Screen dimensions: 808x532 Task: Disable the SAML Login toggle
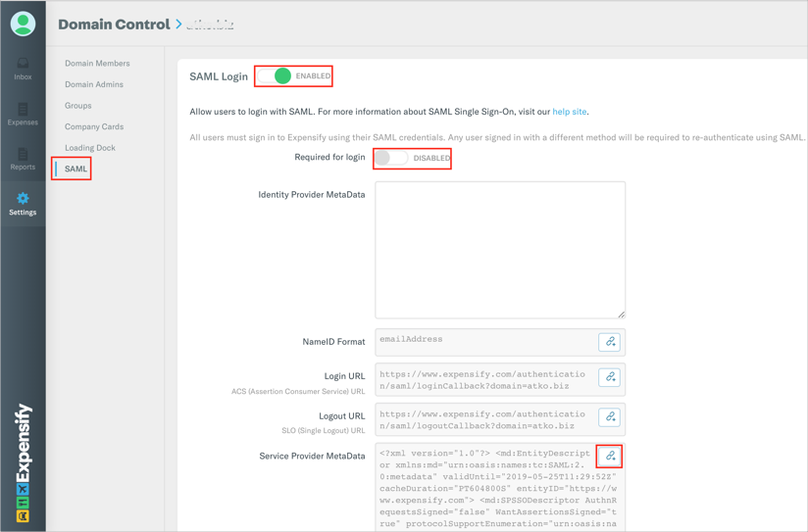[276, 75]
